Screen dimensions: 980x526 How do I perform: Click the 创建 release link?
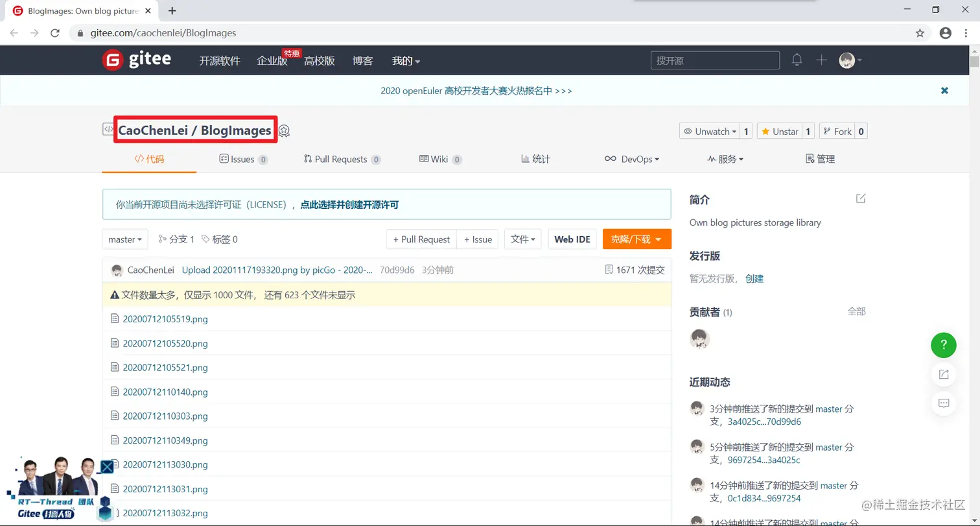754,278
